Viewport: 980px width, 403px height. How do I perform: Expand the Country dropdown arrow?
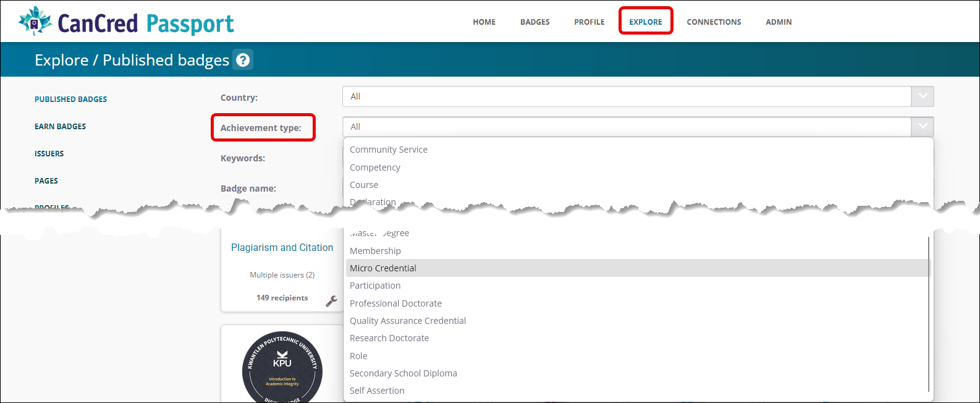pyautogui.click(x=922, y=96)
